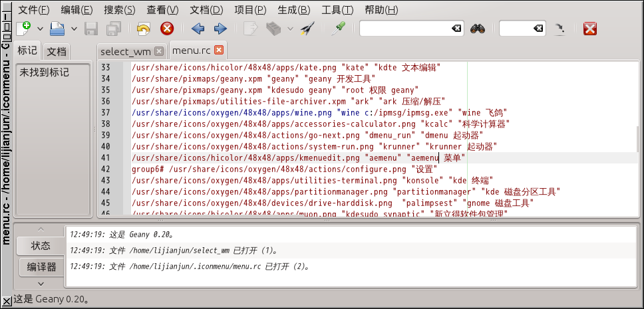Click the Save file icon

[91, 29]
